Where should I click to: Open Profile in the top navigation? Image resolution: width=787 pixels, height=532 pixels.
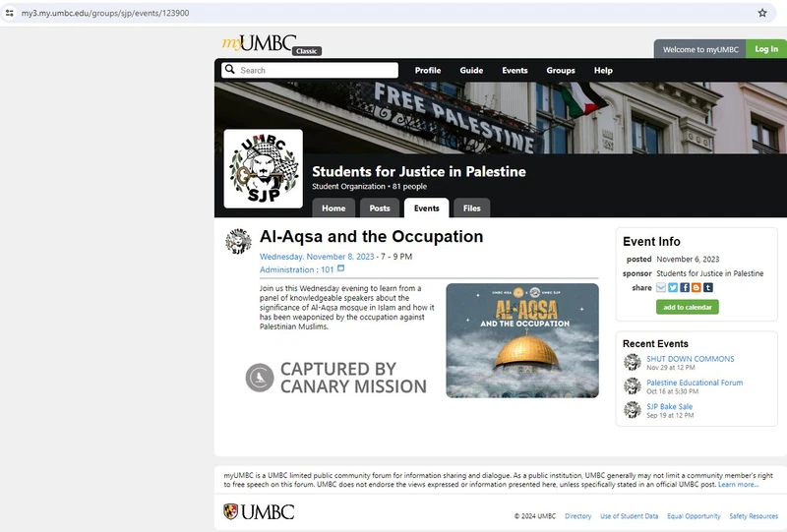tap(428, 71)
